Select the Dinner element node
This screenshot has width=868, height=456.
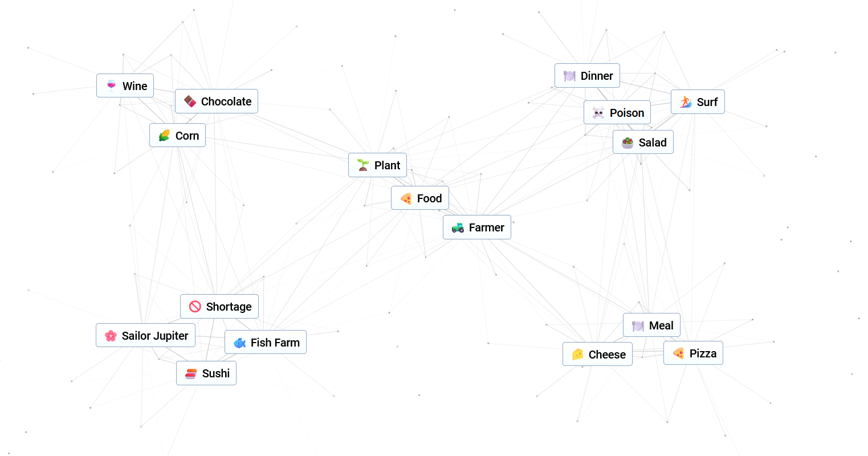[x=587, y=76]
